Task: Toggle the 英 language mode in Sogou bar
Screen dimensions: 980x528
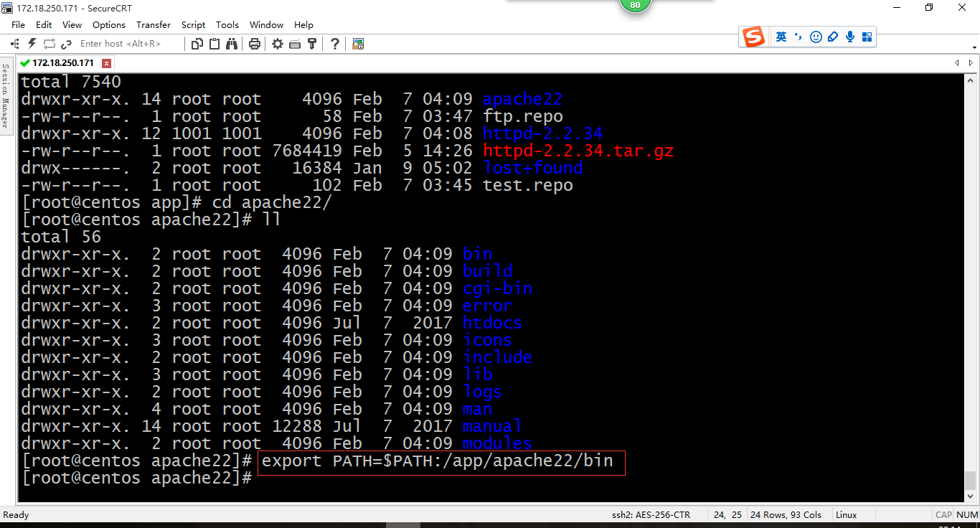Action: (781, 37)
